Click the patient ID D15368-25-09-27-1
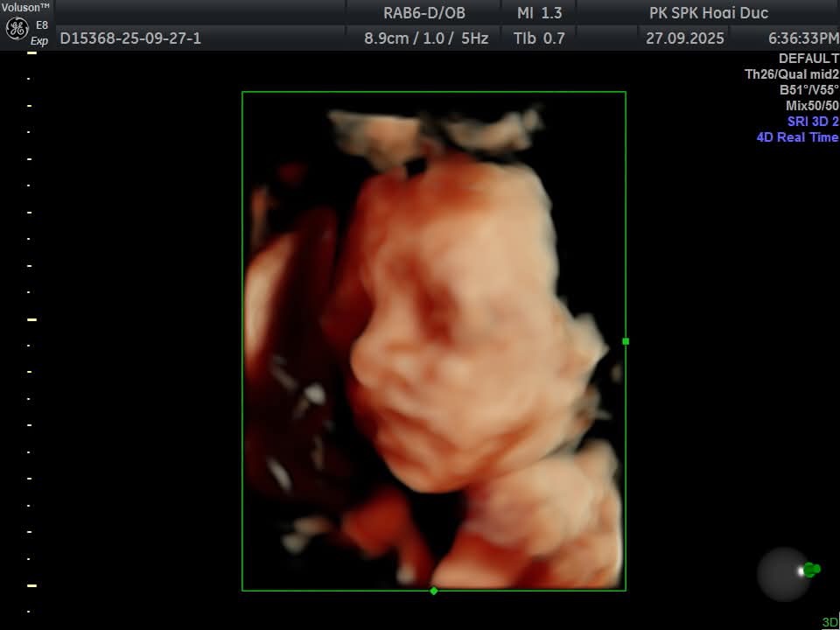Viewport: 840px width, 630px height. (130, 38)
